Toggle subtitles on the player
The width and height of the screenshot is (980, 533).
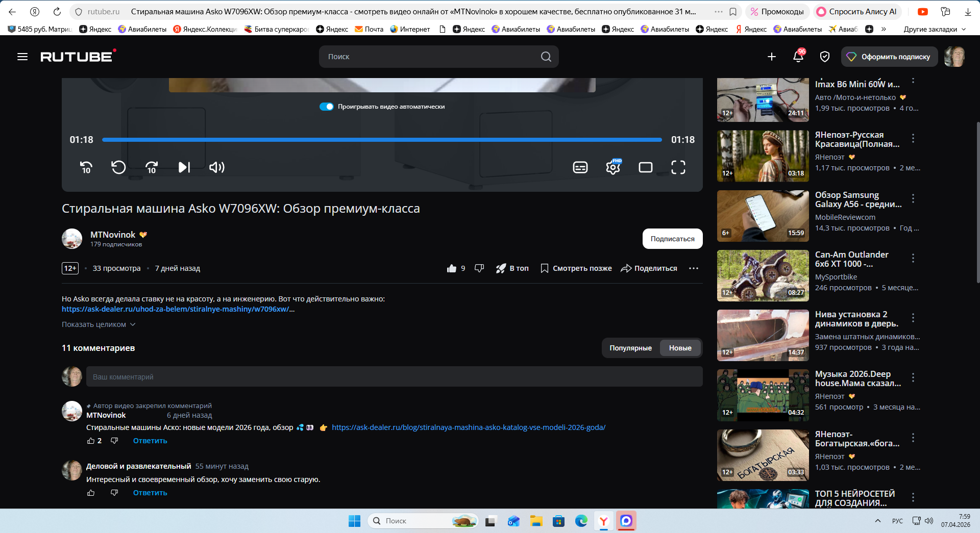tap(580, 167)
